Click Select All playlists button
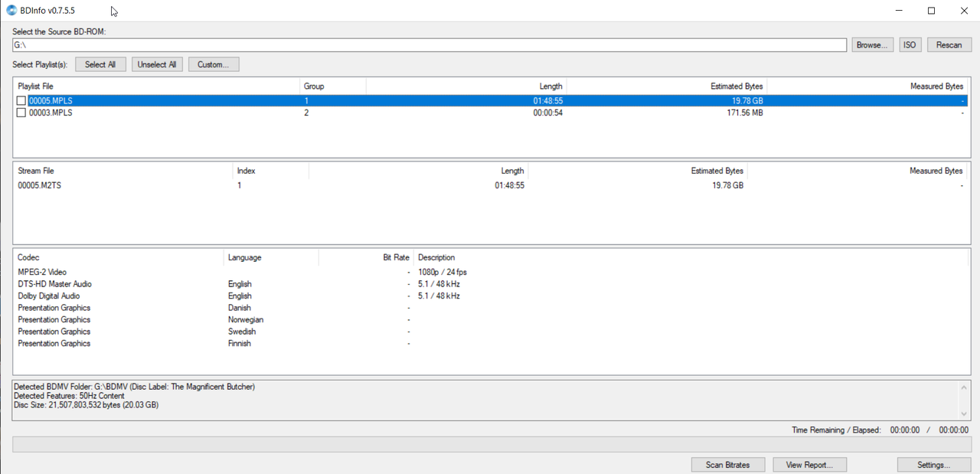Image resolution: width=980 pixels, height=474 pixels. 100,64
